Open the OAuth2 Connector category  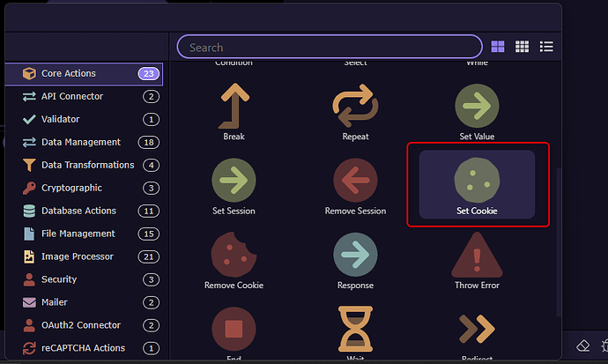[x=81, y=325]
